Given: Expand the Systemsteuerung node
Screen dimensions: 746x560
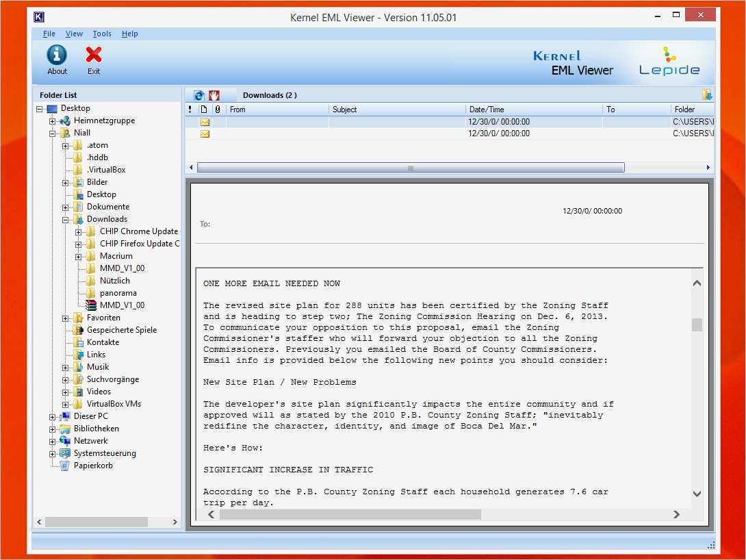Looking at the screenshot, I should tap(52, 454).
